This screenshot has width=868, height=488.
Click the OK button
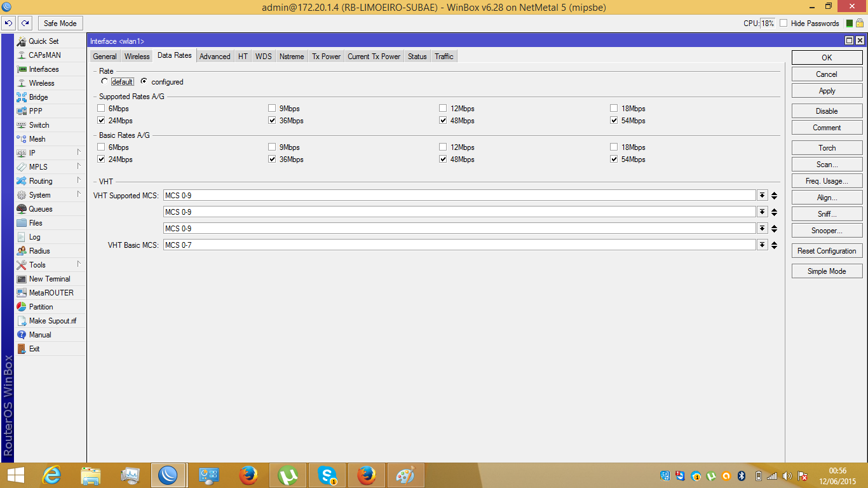coord(827,58)
